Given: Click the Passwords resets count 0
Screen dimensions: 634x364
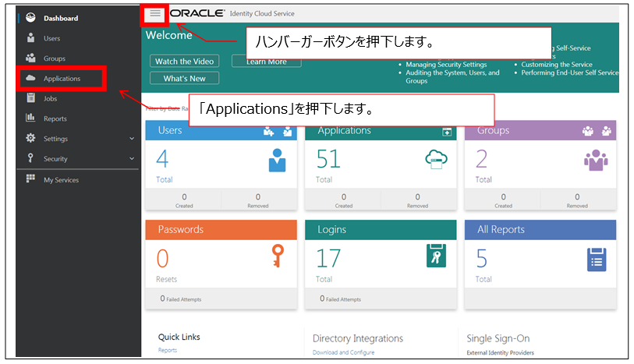Looking at the screenshot, I should pos(162,259).
